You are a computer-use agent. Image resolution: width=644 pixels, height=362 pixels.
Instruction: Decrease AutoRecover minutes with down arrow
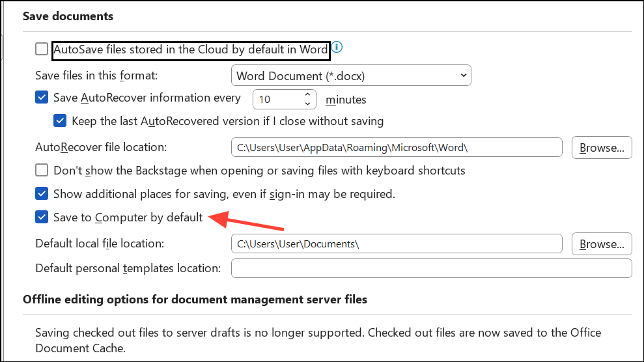point(307,104)
